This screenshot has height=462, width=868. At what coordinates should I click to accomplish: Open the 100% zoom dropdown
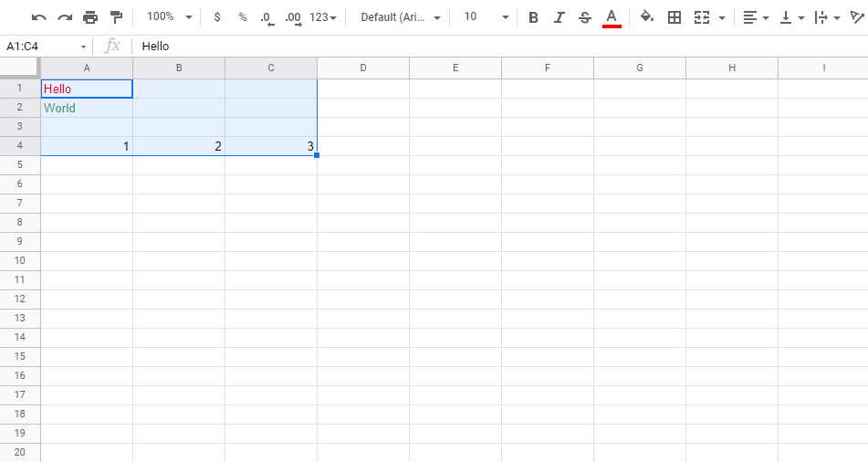click(169, 17)
